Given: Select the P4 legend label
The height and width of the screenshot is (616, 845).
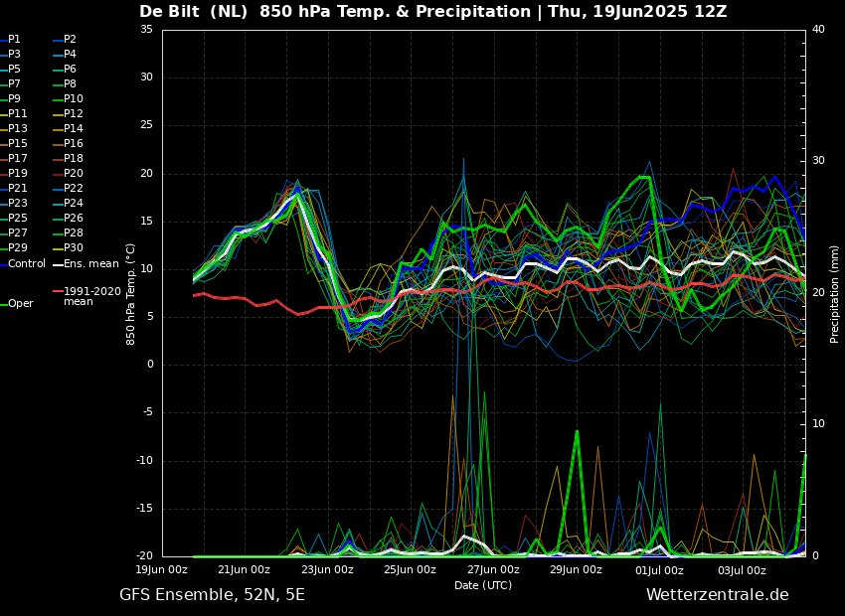Looking at the screenshot, I should (x=70, y=55).
